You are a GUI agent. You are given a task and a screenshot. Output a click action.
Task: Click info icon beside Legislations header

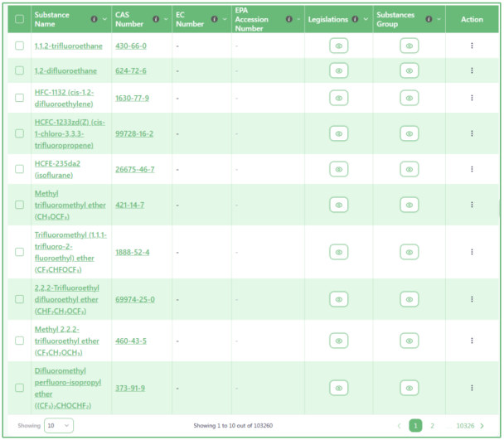click(355, 19)
